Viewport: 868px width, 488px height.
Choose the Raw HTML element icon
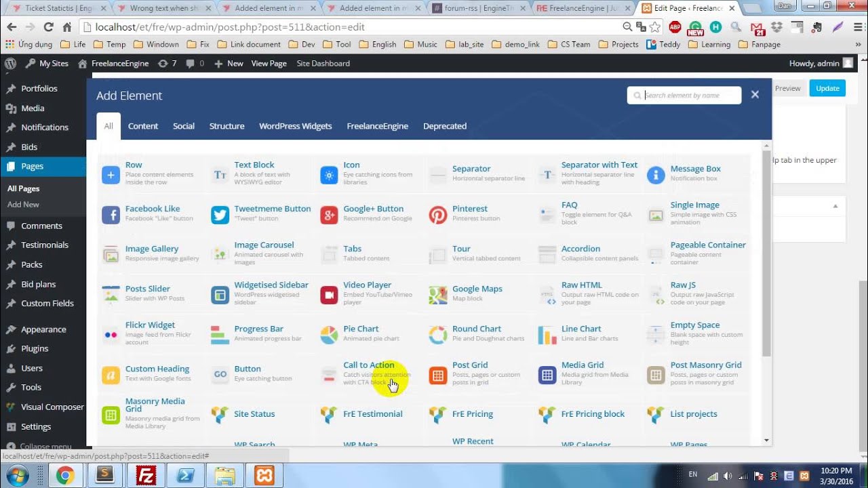547,295
